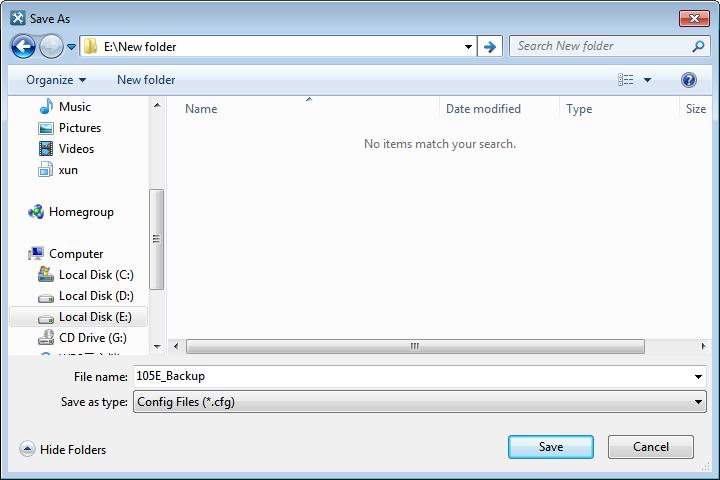Click the Cancel button

pos(651,447)
